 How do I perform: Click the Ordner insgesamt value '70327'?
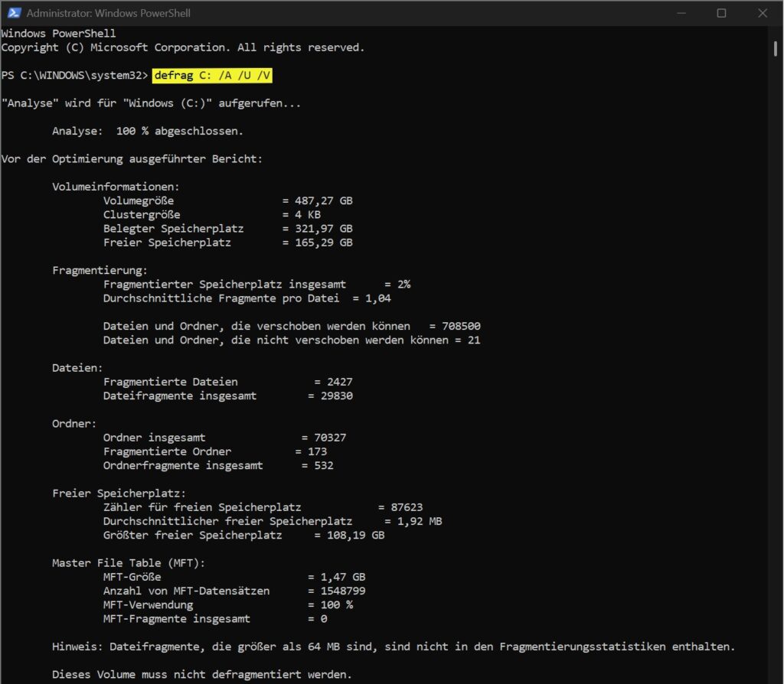point(330,438)
